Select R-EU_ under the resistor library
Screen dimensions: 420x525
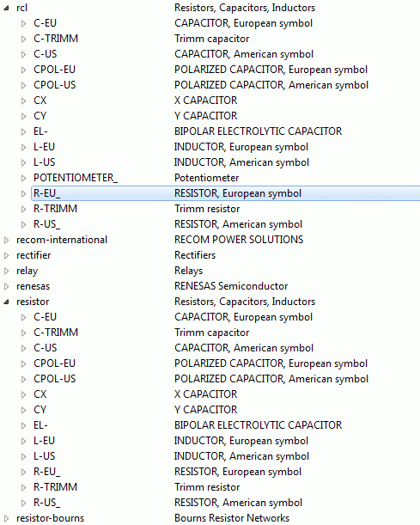47,472
